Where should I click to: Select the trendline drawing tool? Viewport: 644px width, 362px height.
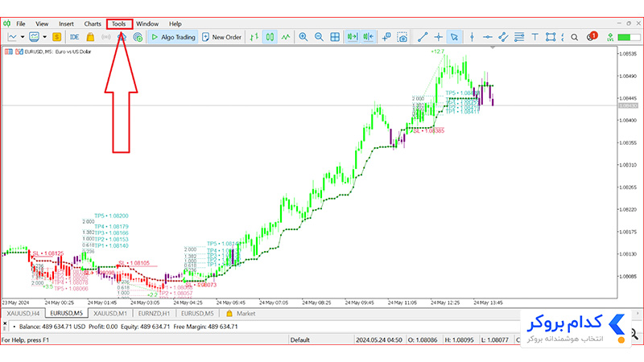pyautogui.click(x=423, y=37)
